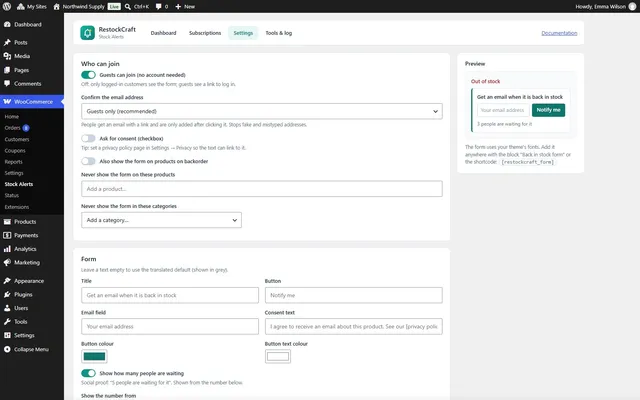Enable Ask for consent checkbox toggle

[x=89, y=138]
